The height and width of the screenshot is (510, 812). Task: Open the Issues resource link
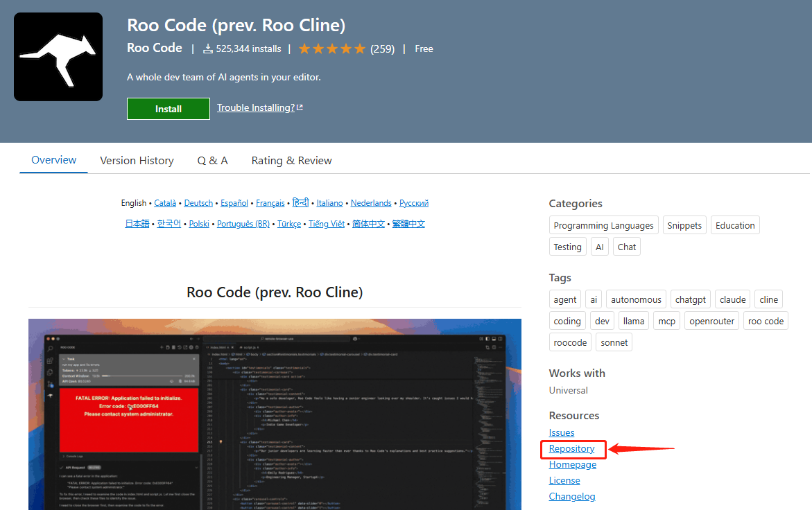click(562, 432)
